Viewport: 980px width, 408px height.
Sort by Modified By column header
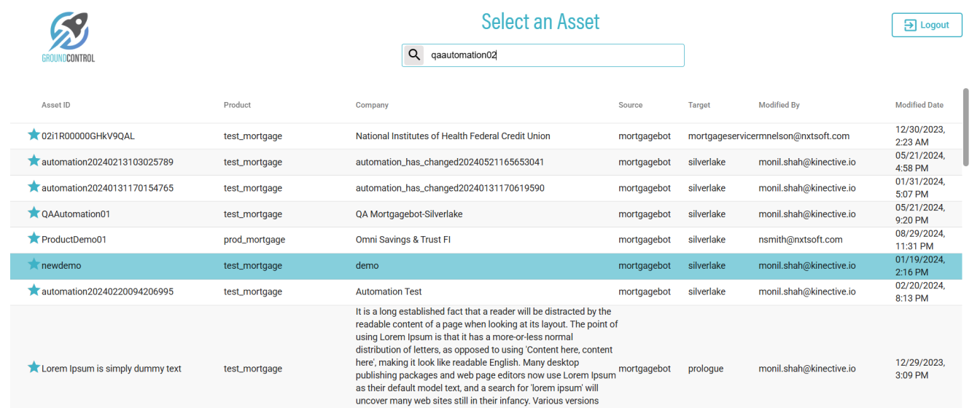pos(779,105)
